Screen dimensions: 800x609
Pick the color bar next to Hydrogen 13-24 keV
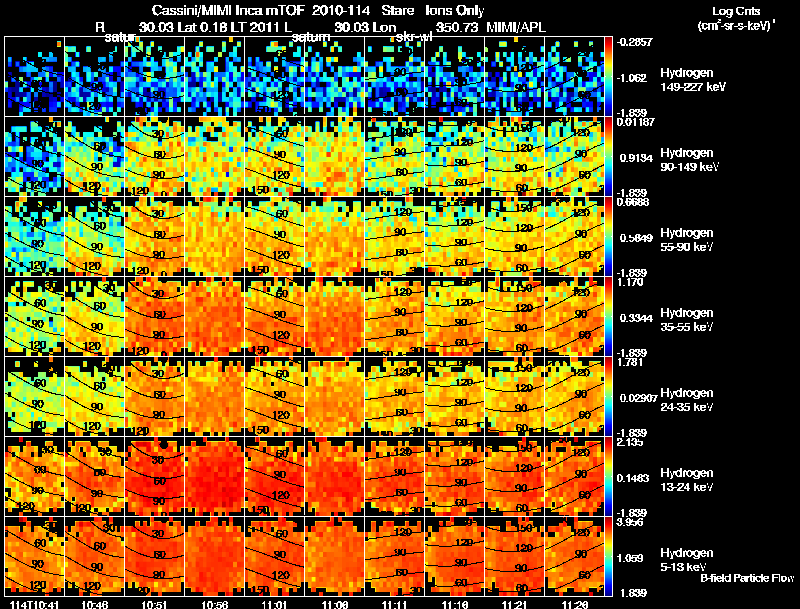tap(608, 476)
